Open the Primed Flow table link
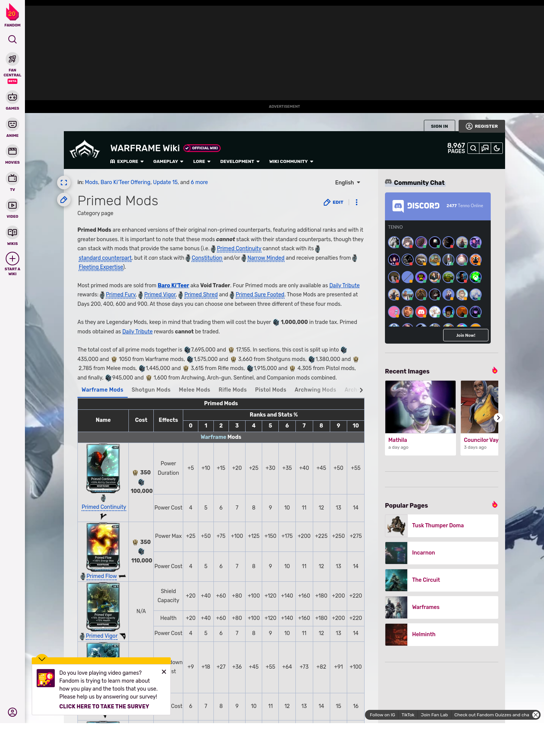 click(102, 576)
